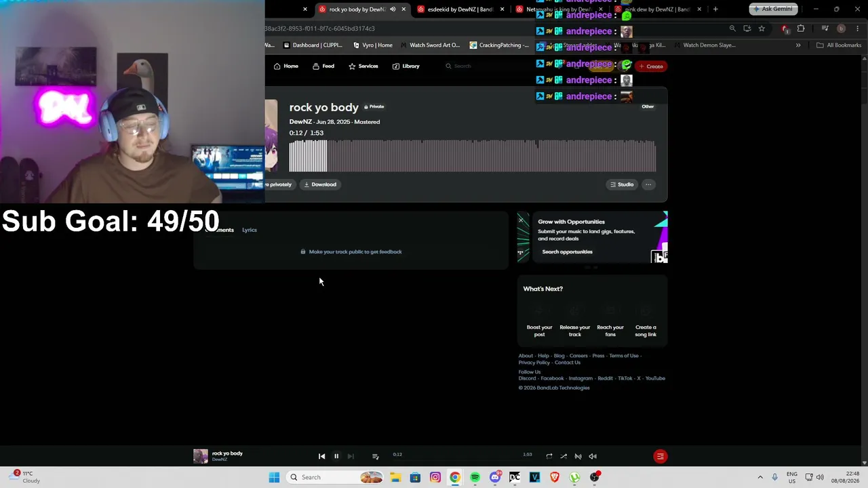Viewport: 868px width, 488px height.
Task: Open the Chrome extensions puzzle icon
Action: pyautogui.click(x=801, y=28)
